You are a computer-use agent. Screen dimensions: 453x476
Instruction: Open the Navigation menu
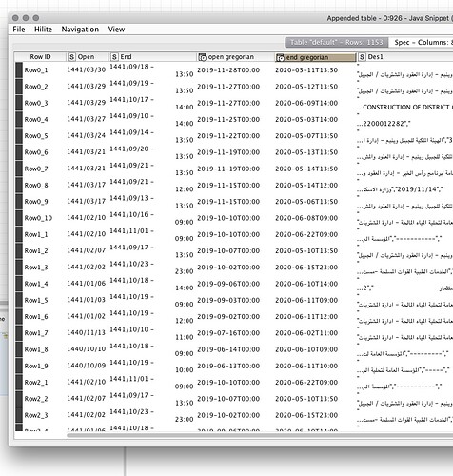80,30
